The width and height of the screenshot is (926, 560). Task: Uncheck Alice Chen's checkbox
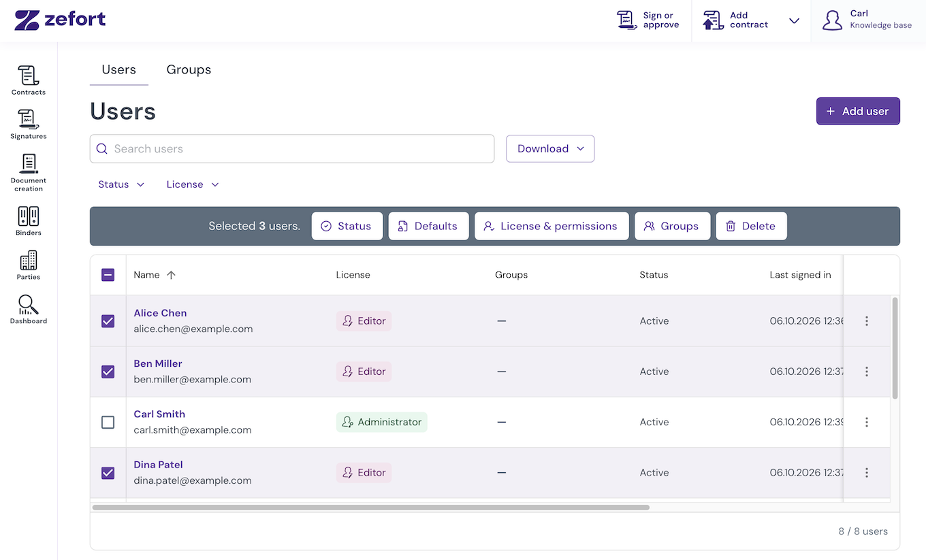[108, 321]
